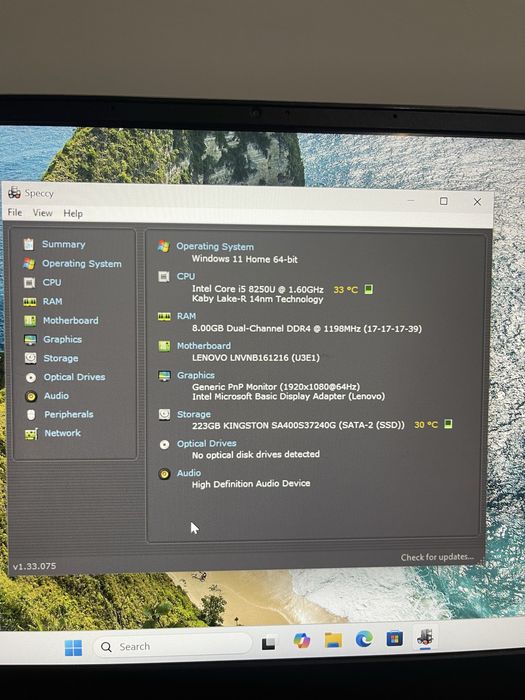Open the Graphics heading link in summary

[196, 375]
